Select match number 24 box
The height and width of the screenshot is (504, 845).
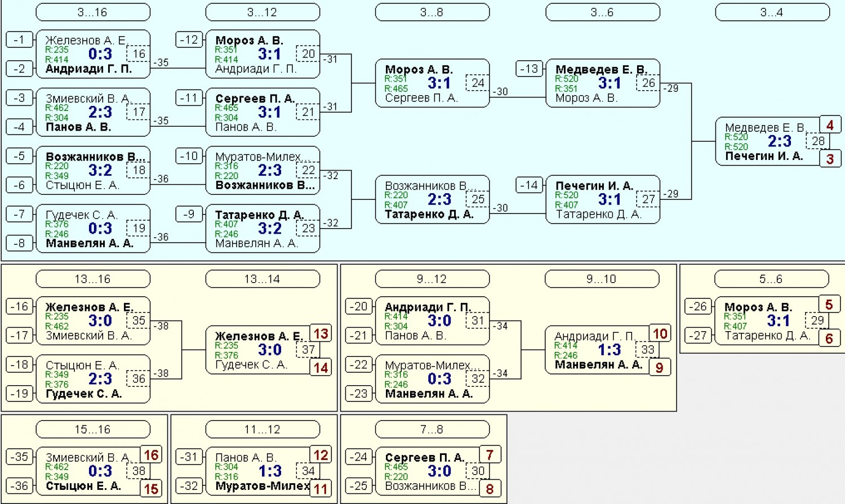tap(478, 83)
